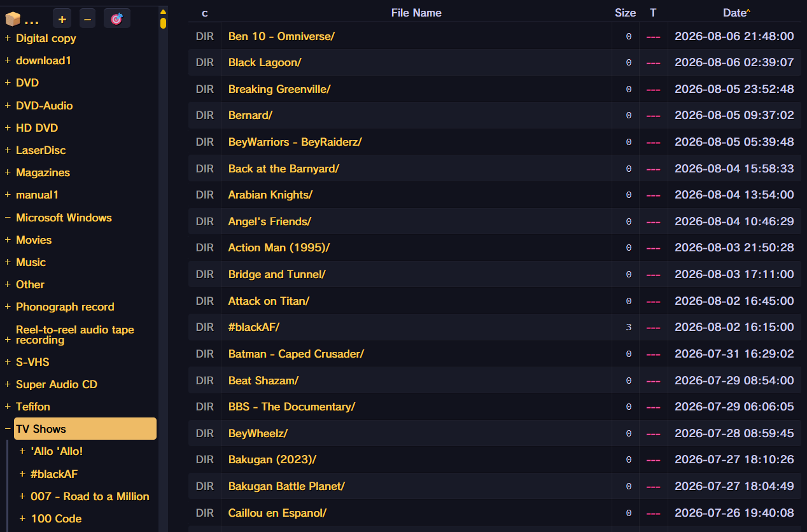The height and width of the screenshot is (532, 807).
Task: Open BBS - The Documentary/ folder
Action: click(x=291, y=407)
